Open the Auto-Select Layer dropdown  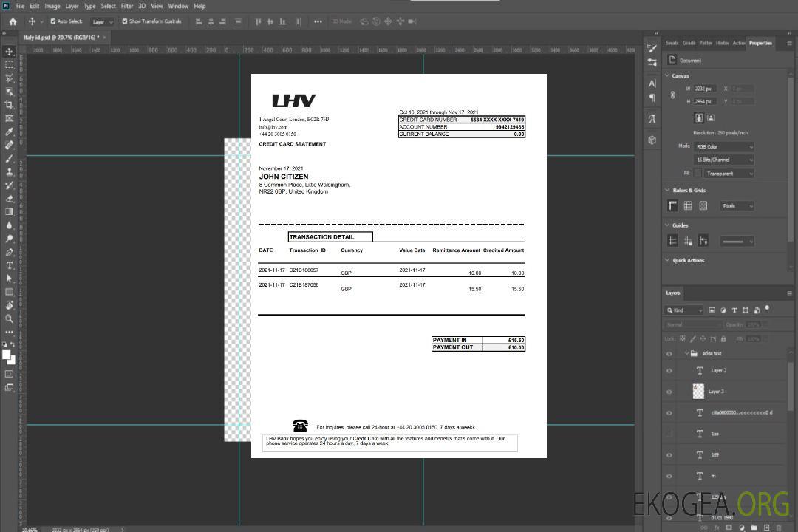click(102, 21)
